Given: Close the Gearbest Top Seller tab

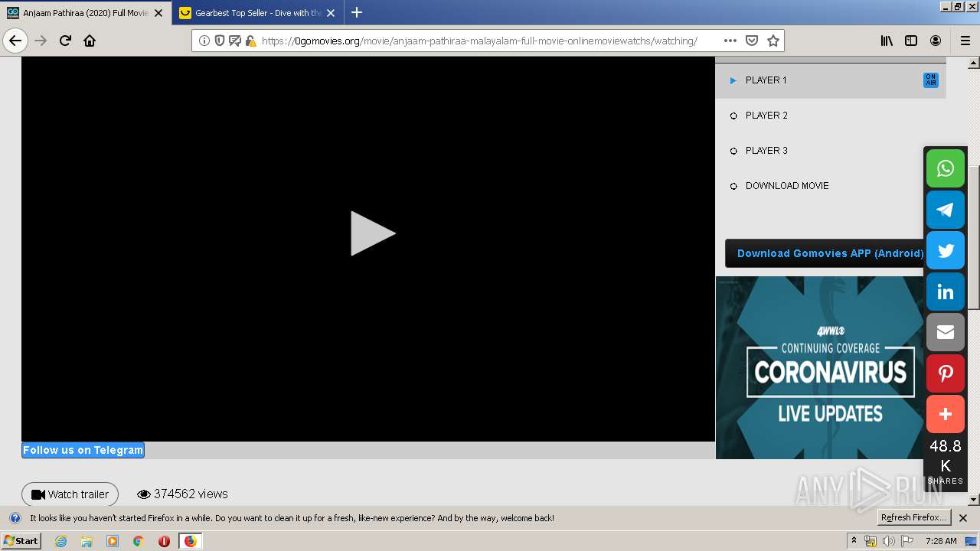Looking at the screenshot, I should tap(331, 13).
